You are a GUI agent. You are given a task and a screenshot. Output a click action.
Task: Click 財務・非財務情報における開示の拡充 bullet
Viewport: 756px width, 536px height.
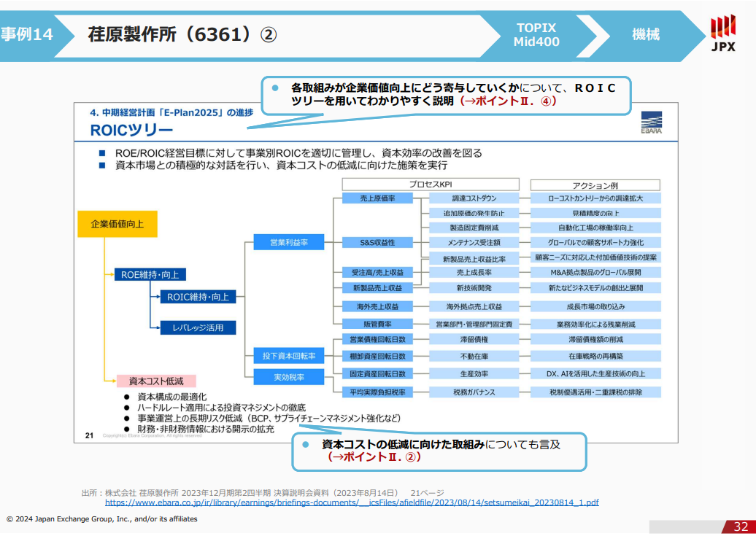coord(206,429)
